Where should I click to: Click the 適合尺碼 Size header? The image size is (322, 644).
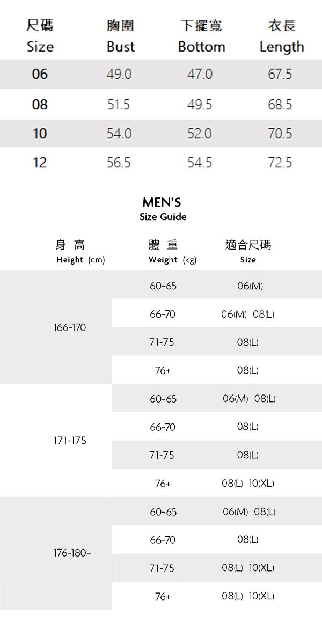point(248,252)
